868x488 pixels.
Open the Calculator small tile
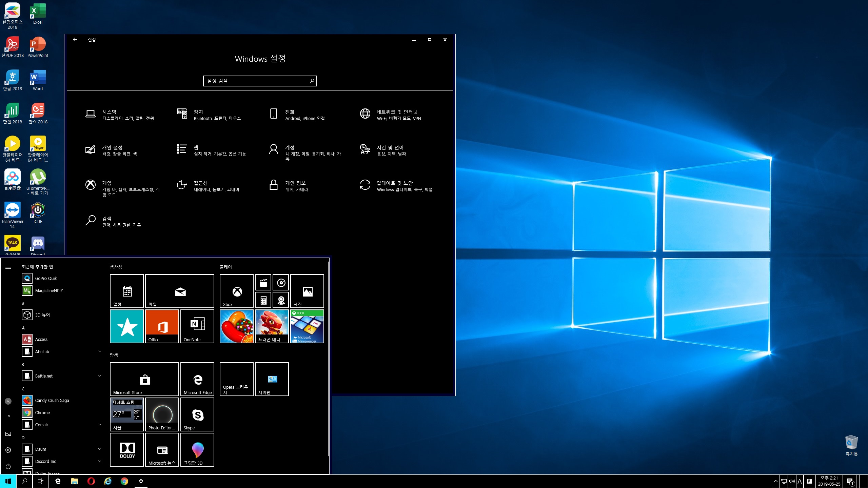(x=263, y=300)
